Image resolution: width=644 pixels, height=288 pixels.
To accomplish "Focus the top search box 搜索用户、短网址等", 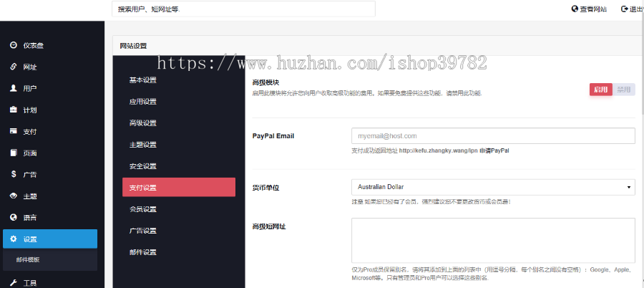I will (243, 9).
